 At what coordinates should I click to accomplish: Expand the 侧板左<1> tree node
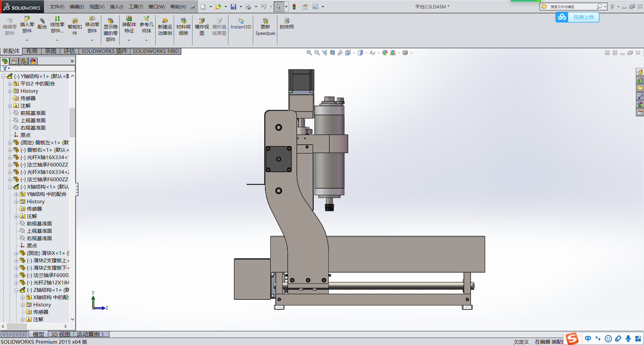click(10, 143)
